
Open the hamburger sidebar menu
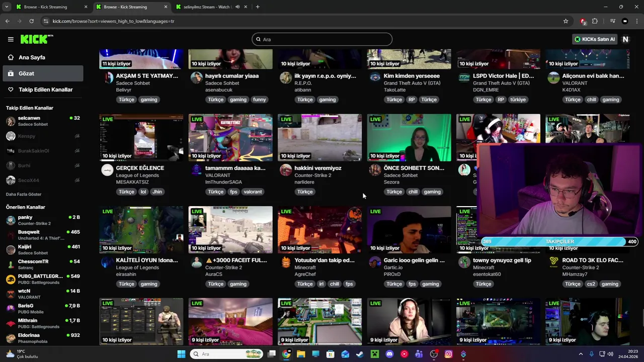[x=11, y=39]
